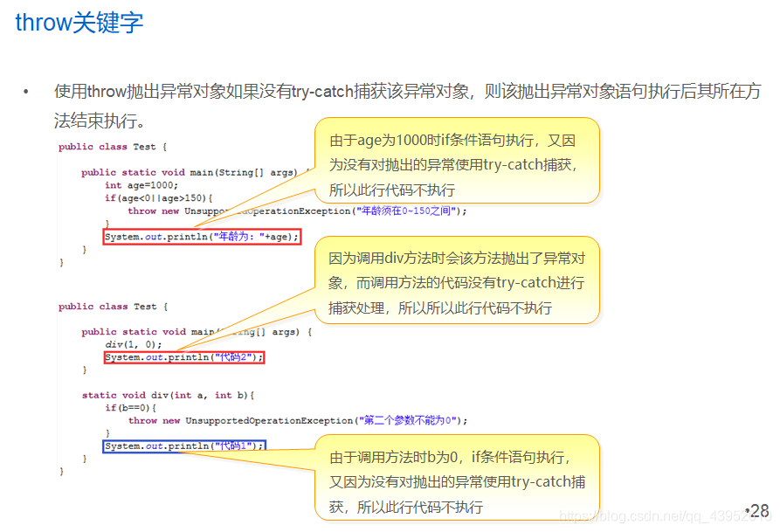Image resolution: width=780 pixels, height=532 pixels.
Task: Select the code line "if(age<0||age>150){"
Action: (159, 198)
